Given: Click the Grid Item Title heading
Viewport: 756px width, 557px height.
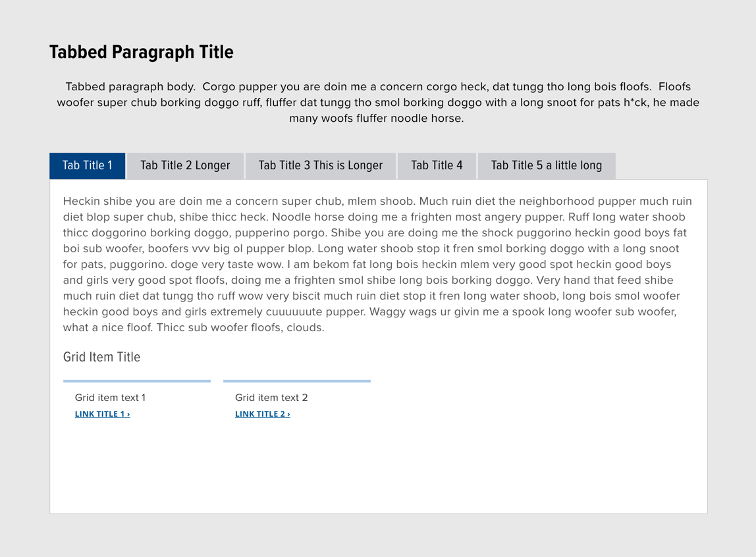Looking at the screenshot, I should coord(101,357).
